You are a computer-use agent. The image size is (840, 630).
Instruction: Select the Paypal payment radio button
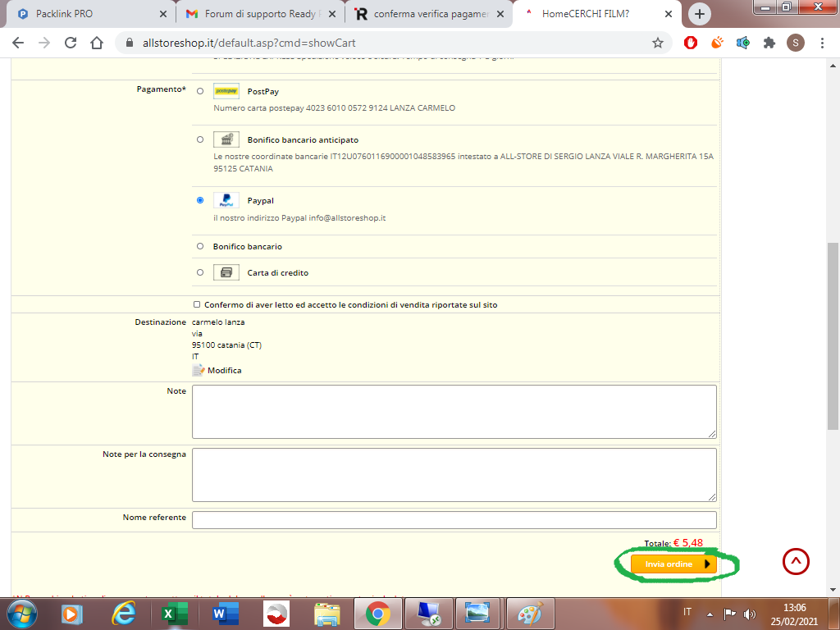(200, 200)
